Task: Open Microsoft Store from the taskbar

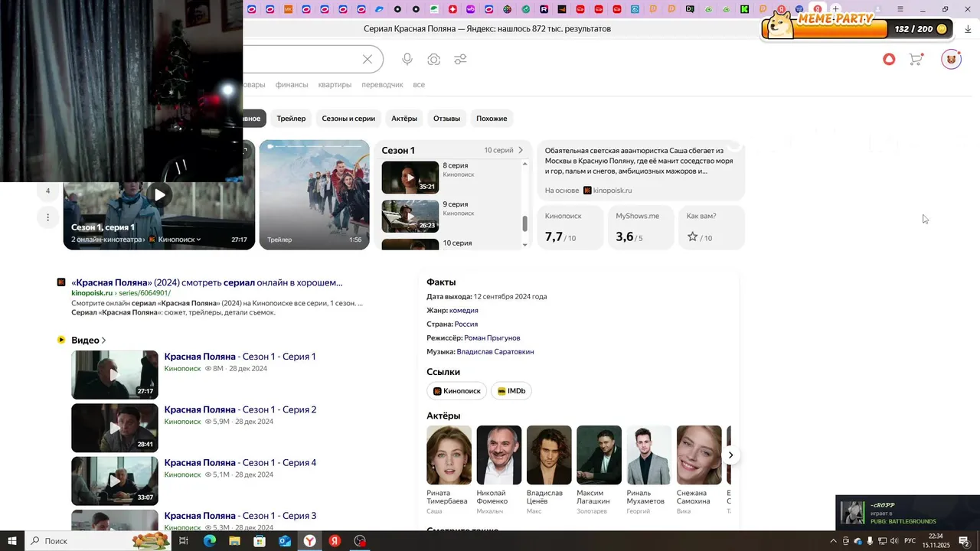Action: pyautogui.click(x=260, y=541)
